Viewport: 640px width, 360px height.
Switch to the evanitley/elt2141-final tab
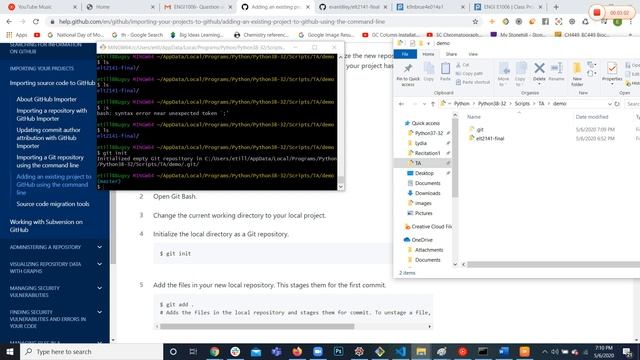click(353, 7)
